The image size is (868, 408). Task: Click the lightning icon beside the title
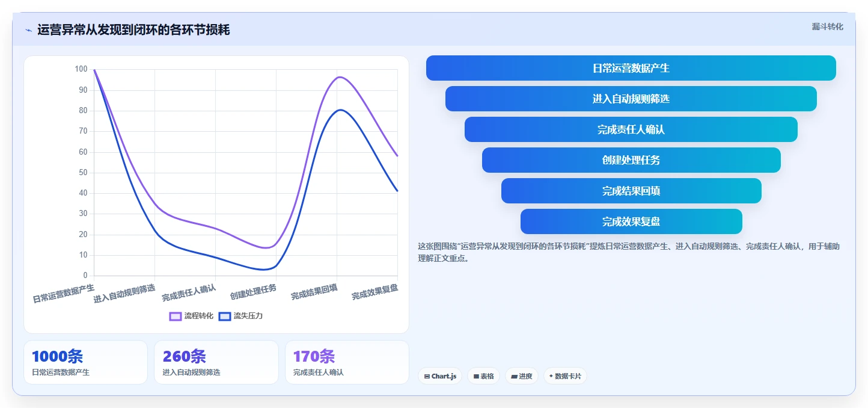[x=28, y=30]
